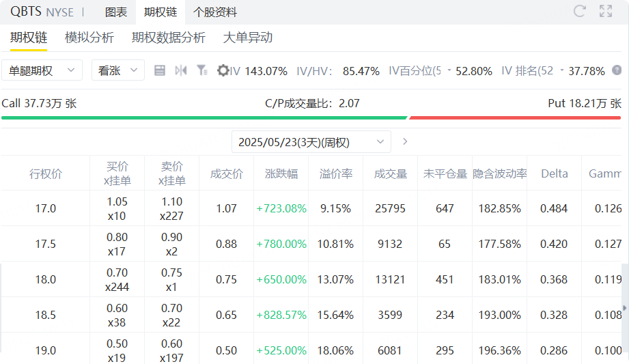The image size is (629, 364).
Task: Sort by 成交价 column header
Action: pyautogui.click(x=226, y=173)
